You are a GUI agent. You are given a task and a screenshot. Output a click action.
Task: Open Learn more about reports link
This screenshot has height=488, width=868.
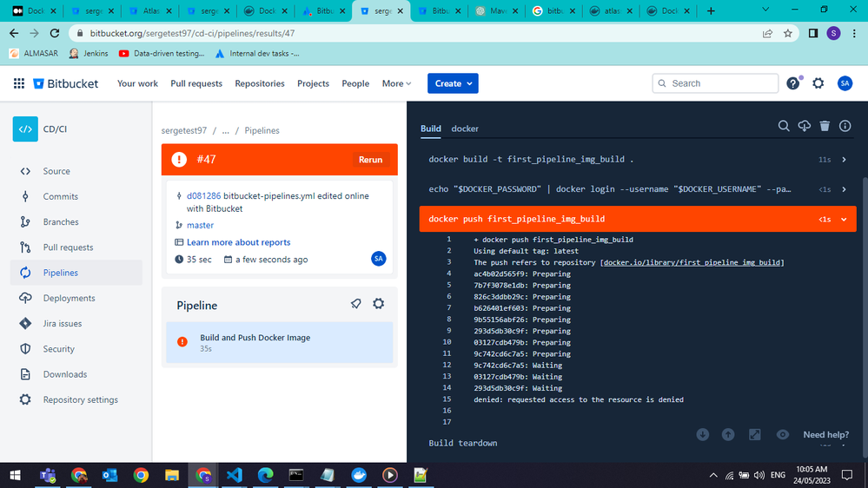point(239,242)
